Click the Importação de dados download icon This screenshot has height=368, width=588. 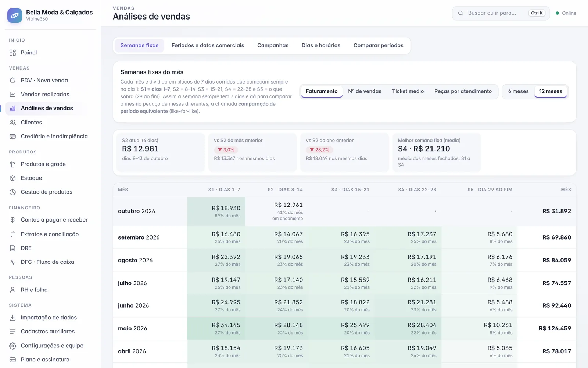tap(12, 318)
